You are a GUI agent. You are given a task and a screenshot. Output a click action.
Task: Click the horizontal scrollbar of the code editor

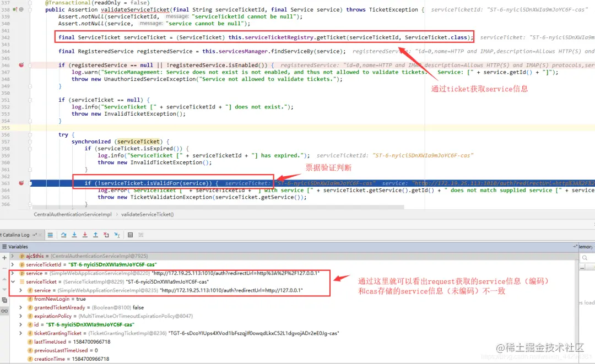[x=218, y=208]
